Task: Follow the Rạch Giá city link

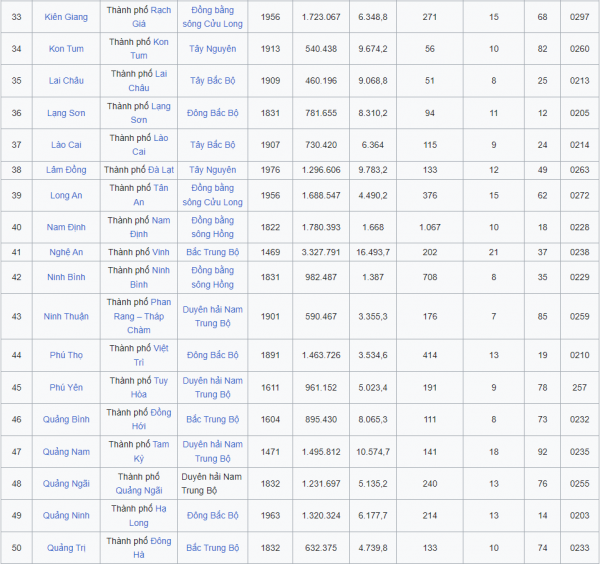Action: click(150, 17)
